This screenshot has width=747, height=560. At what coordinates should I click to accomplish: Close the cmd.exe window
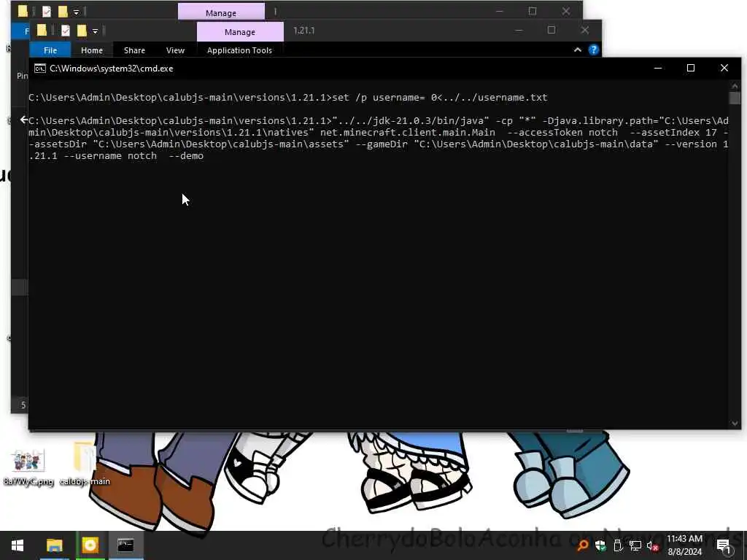click(724, 68)
